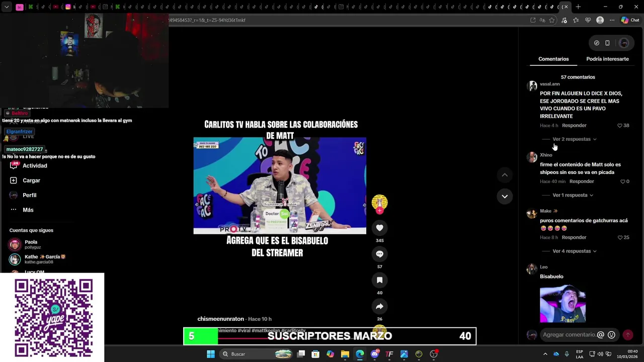This screenshot has height=362, width=644.
Task: Open Cargar in the sidebar
Action: point(25,180)
